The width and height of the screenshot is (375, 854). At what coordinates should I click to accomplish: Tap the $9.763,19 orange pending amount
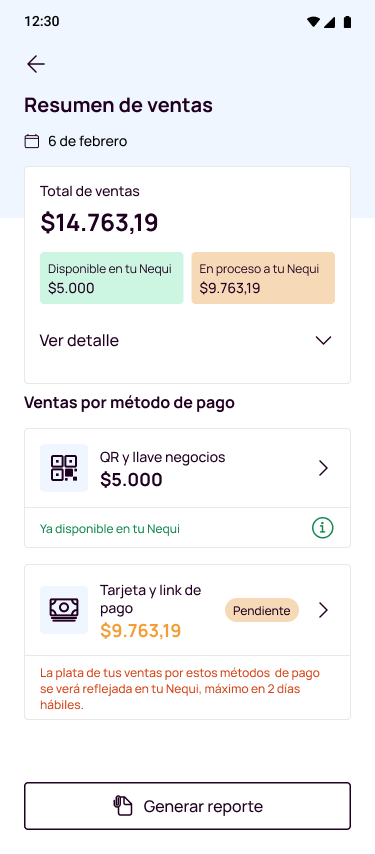point(140,631)
